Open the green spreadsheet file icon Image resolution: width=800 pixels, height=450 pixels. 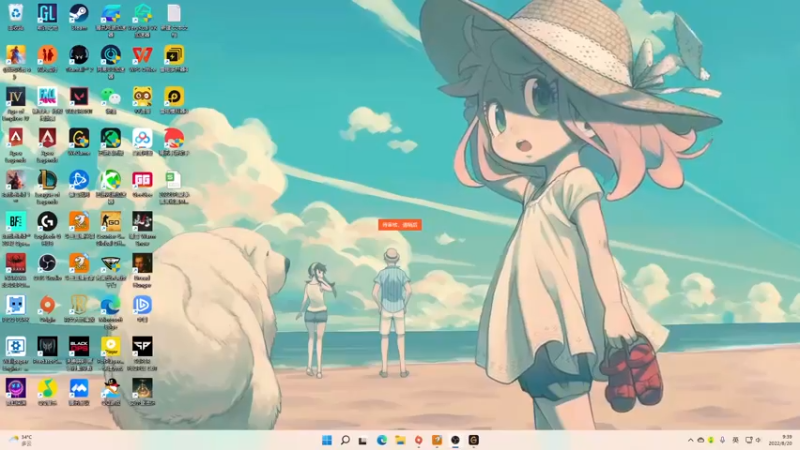coord(174,180)
